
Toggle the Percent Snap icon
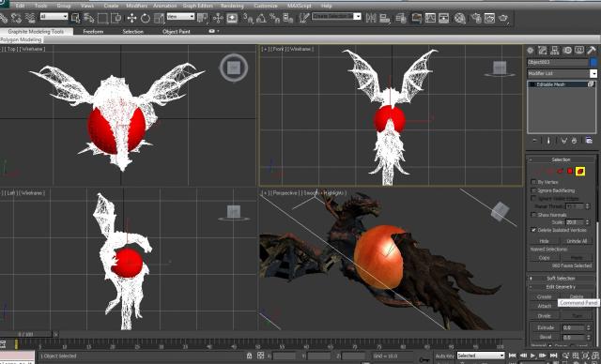[274, 18]
